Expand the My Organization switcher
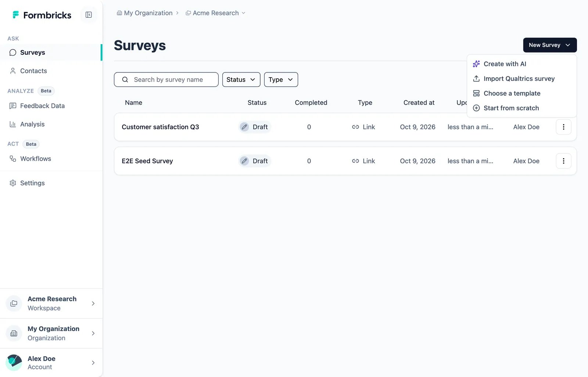This screenshot has width=588, height=377. 51,333
